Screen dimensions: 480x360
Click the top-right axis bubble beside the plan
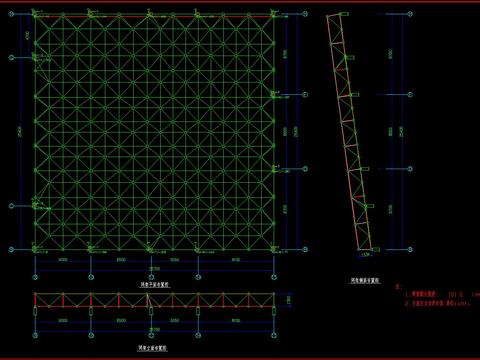click(x=305, y=14)
